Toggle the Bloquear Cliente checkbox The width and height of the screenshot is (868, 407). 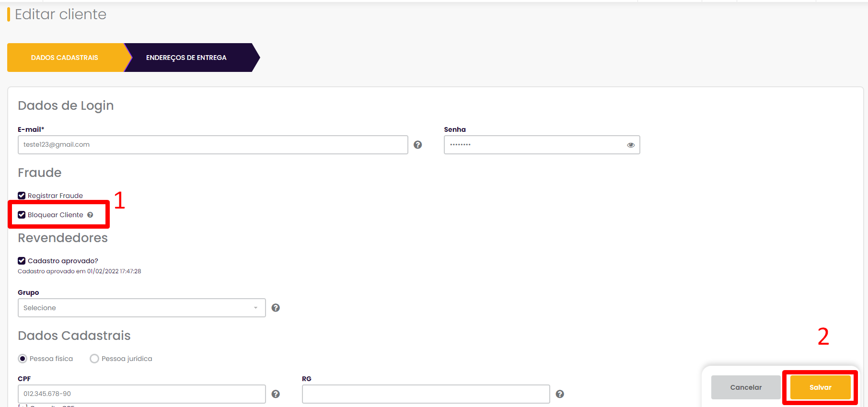click(x=22, y=215)
